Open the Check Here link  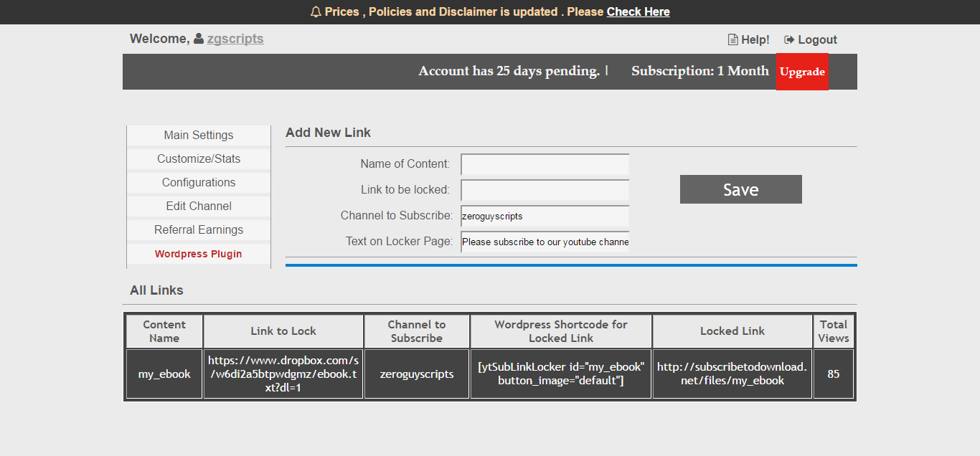(638, 12)
